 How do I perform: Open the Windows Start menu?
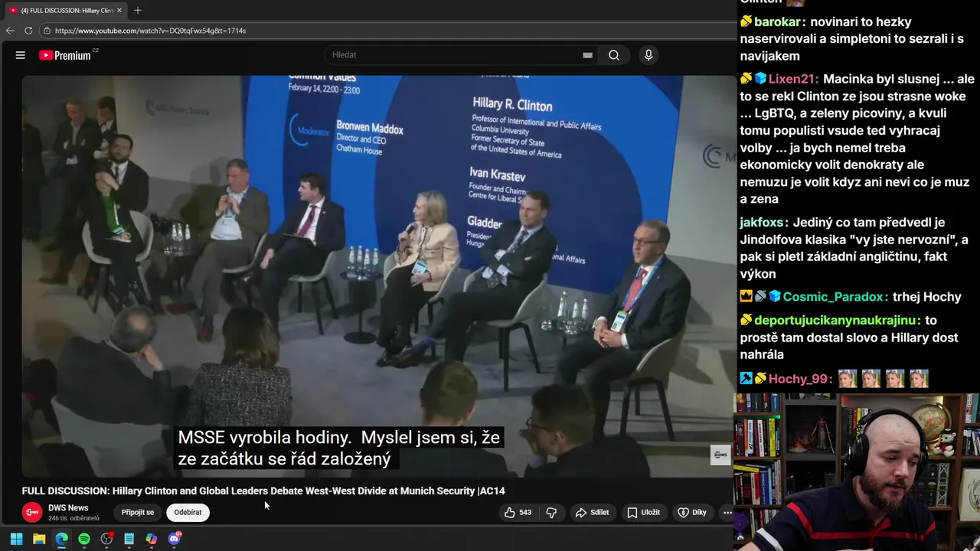tap(16, 539)
